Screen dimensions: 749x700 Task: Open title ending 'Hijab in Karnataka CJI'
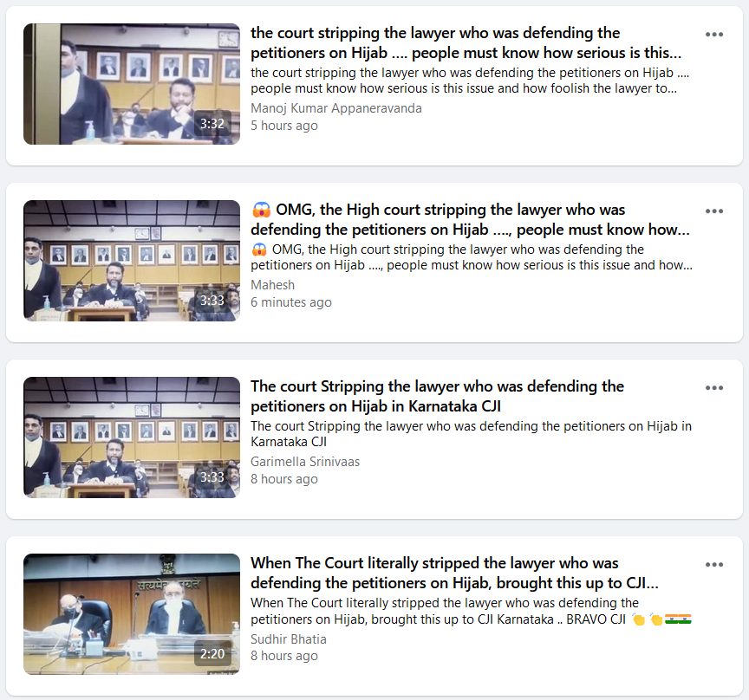tap(437, 396)
